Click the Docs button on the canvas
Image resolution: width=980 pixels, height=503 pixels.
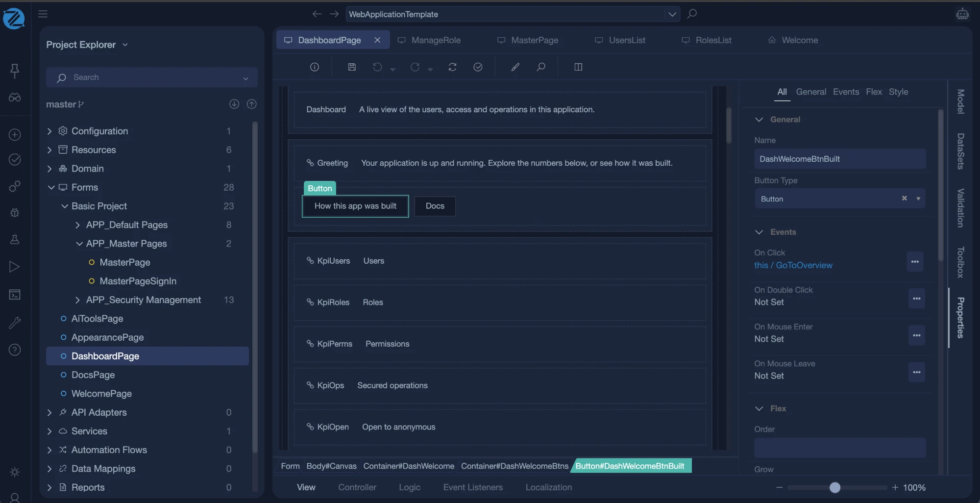435,206
